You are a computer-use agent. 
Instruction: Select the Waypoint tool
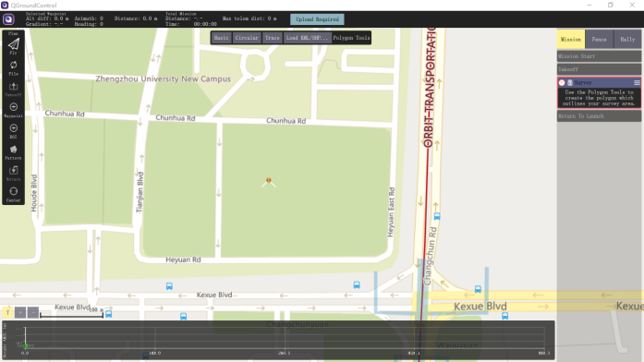(13, 110)
